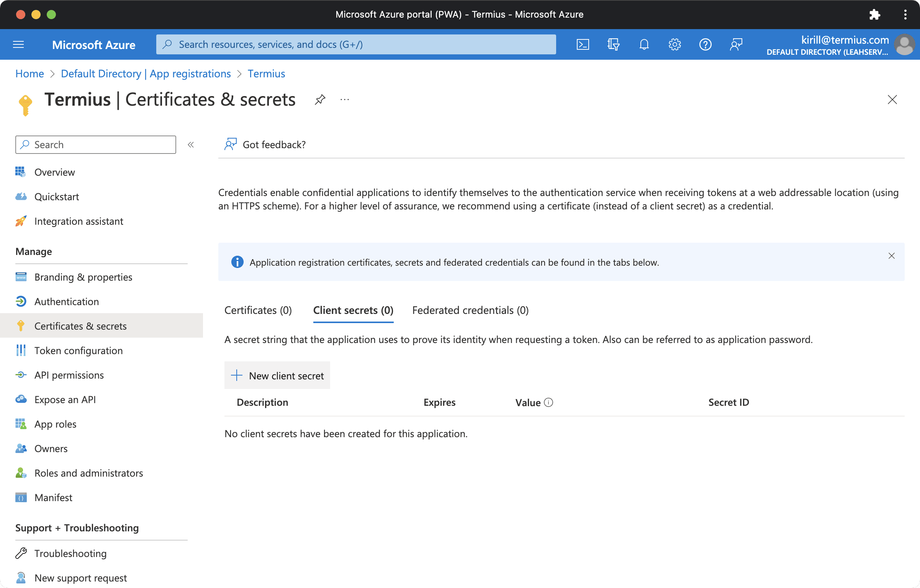920x588 pixels.
Task: Click the Expose an API cloud icon
Action: (x=21, y=399)
